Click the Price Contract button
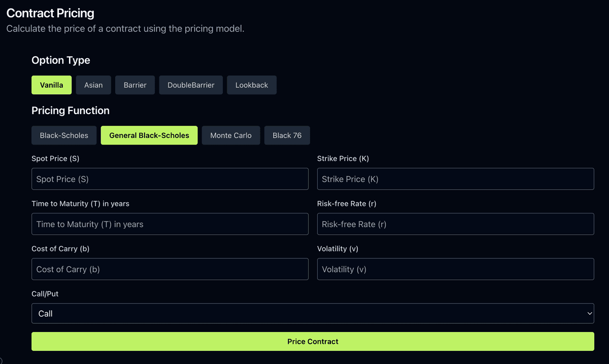Viewport: 609px width, 364px height. pos(313,341)
